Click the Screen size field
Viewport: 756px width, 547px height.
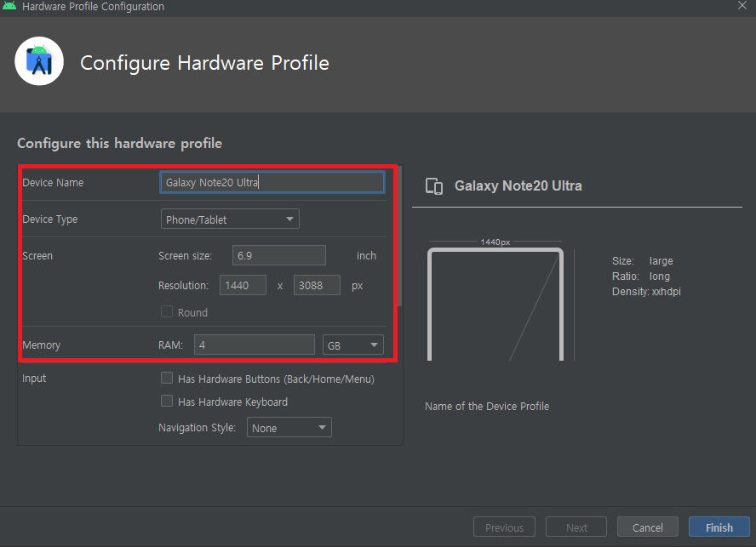(x=279, y=255)
